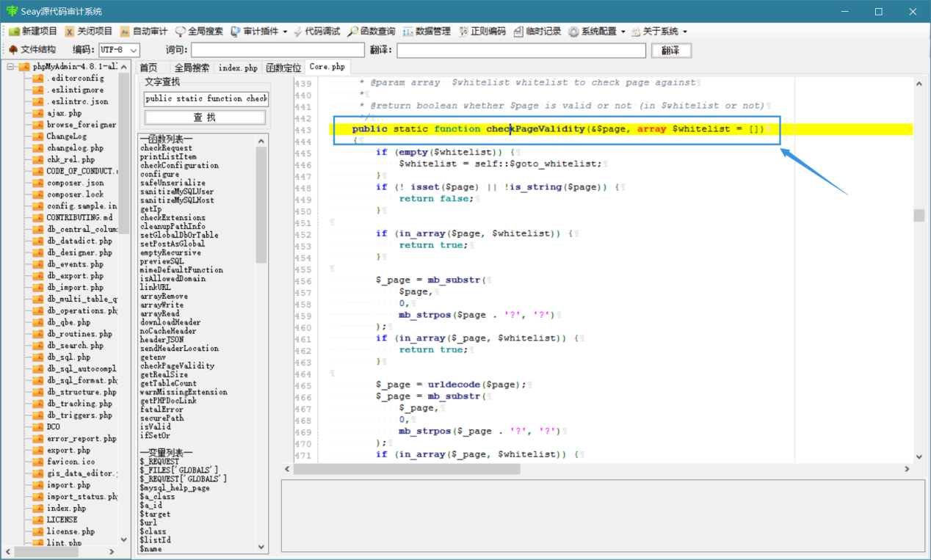The image size is (931, 560).
Task: Switch to the 函数定位 tab
Action: (x=283, y=68)
